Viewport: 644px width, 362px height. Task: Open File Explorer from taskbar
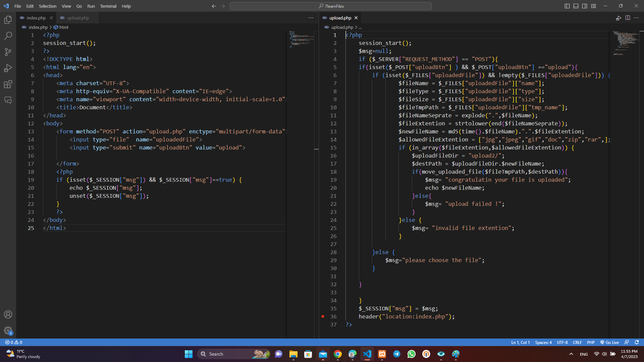(x=293, y=354)
